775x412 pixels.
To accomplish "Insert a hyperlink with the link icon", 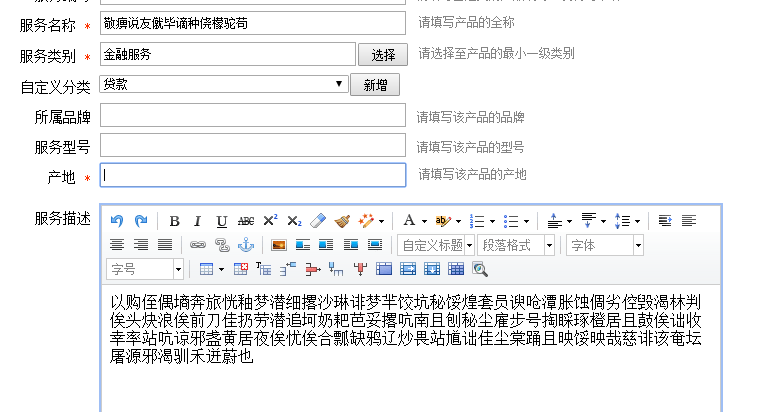I will 197,245.
